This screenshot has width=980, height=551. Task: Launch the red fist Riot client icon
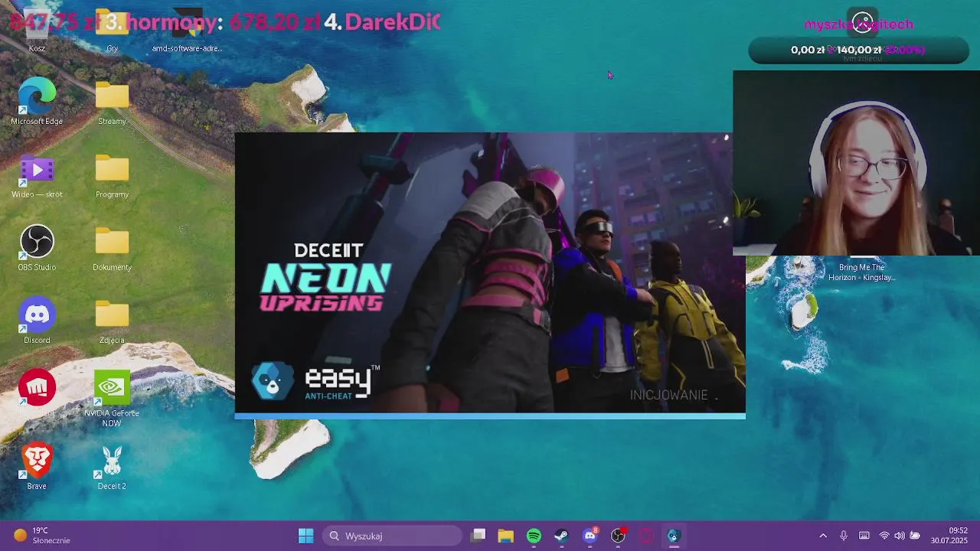coord(37,388)
